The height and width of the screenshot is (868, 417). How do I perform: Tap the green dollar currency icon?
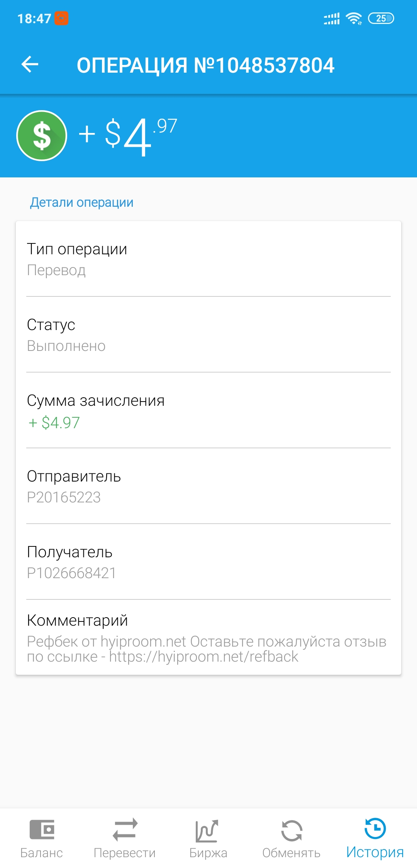point(42,136)
